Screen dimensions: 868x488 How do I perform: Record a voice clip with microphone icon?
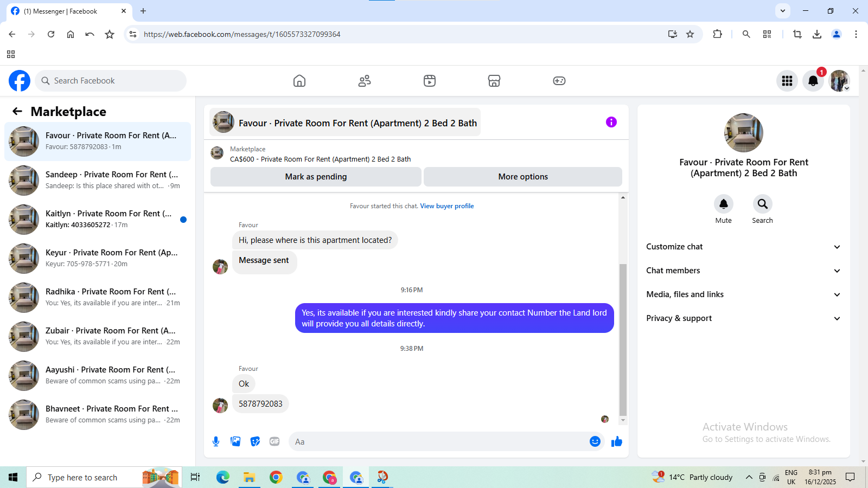pyautogui.click(x=216, y=441)
